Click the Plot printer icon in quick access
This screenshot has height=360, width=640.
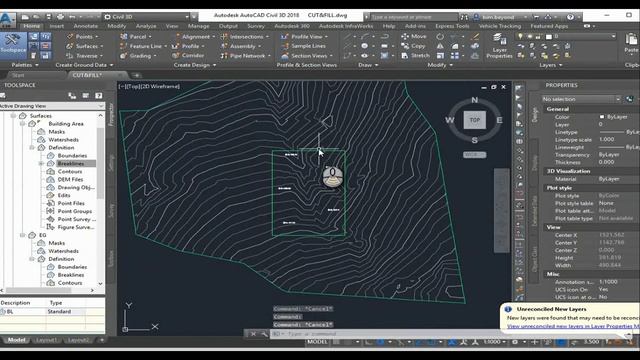point(60,17)
